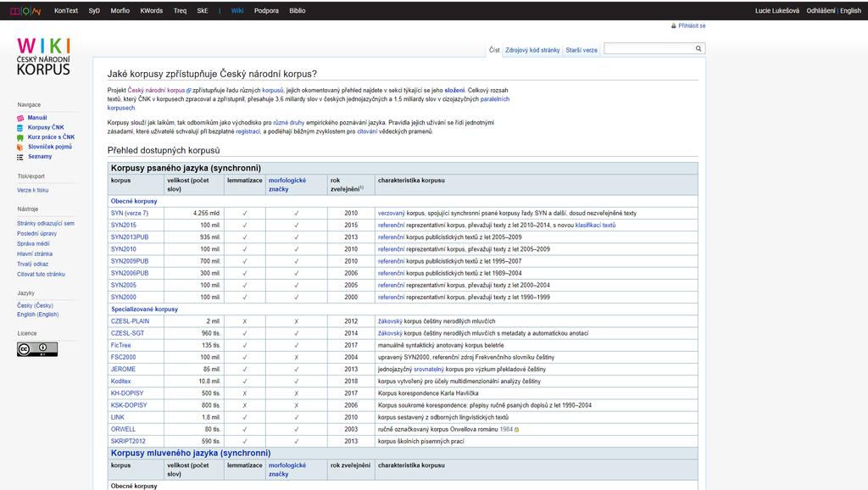Screen dimensions: 868x490
Task: Switch language to English in top bar
Action: click(850, 10)
